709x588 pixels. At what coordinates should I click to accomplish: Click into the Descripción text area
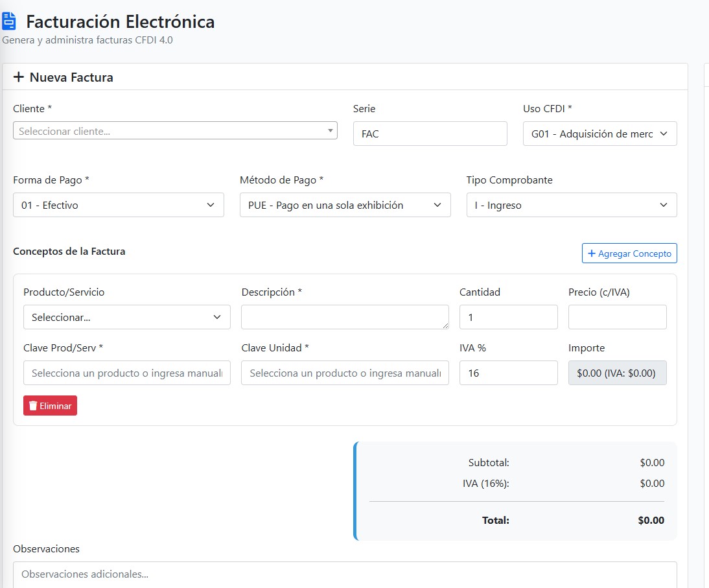point(345,317)
